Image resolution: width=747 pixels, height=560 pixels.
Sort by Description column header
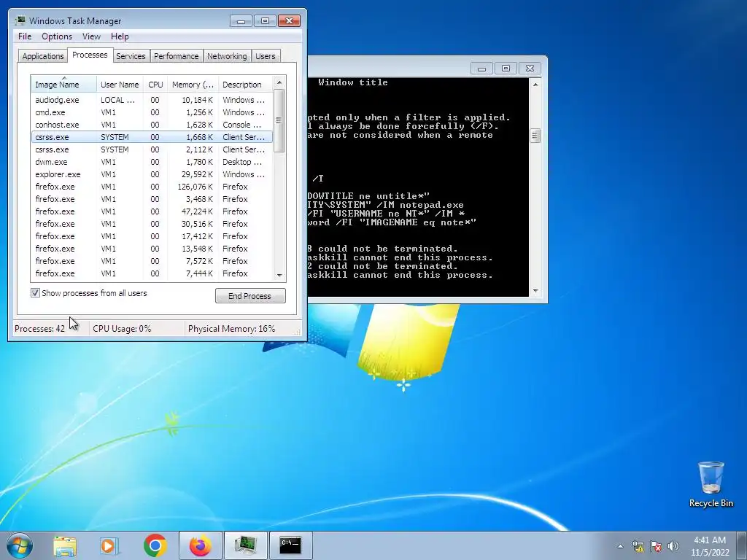[245, 85]
